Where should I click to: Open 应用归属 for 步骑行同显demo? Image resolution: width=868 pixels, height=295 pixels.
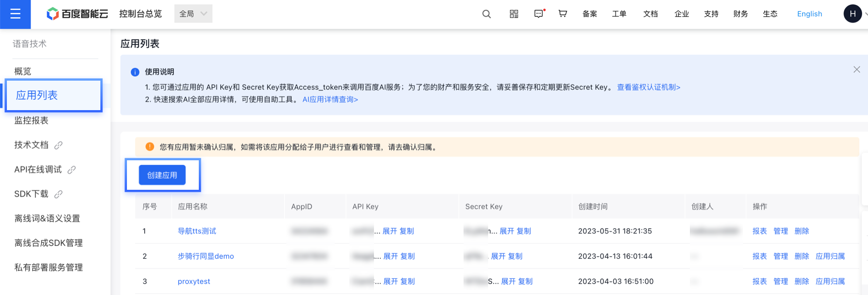pyautogui.click(x=830, y=256)
